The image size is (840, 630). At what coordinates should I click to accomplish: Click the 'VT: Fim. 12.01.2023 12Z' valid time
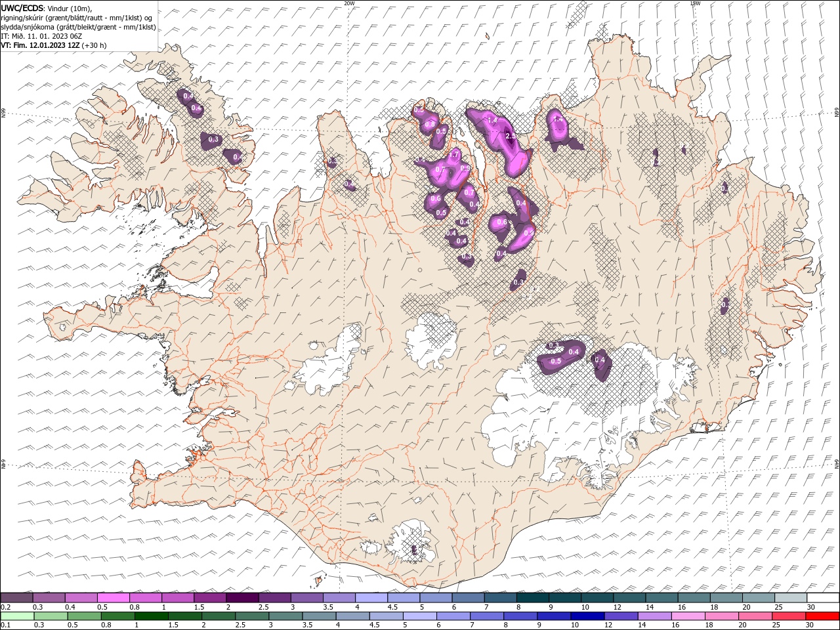(40, 45)
